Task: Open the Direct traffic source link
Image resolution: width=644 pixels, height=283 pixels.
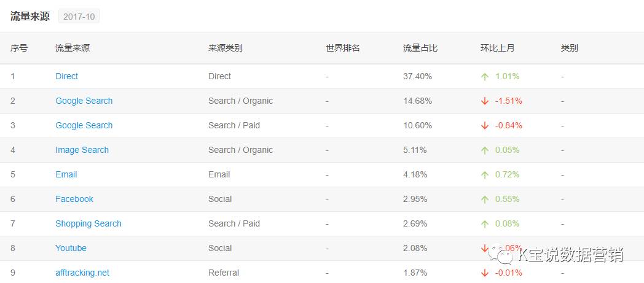Action: pyautogui.click(x=66, y=76)
